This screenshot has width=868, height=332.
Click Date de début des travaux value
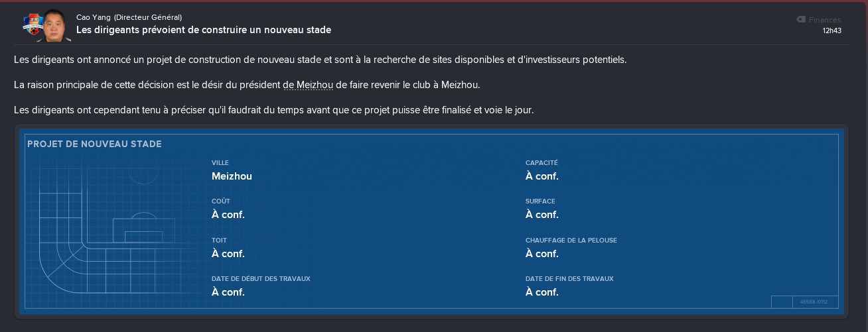tap(228, 292)
